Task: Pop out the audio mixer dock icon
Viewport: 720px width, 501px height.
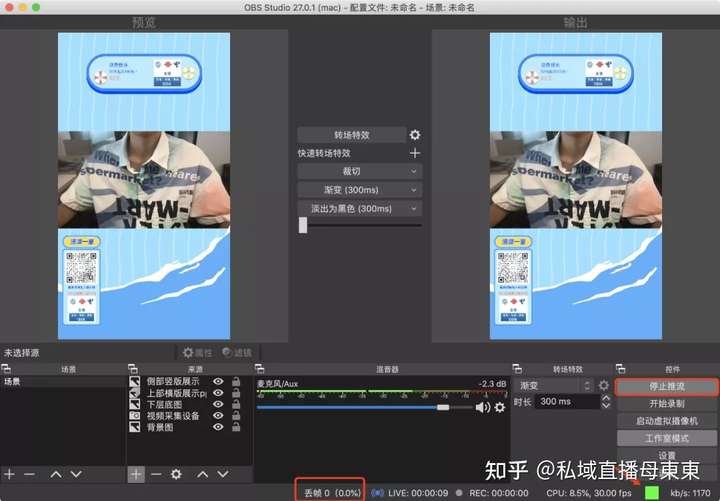Action: pos(259,369)
